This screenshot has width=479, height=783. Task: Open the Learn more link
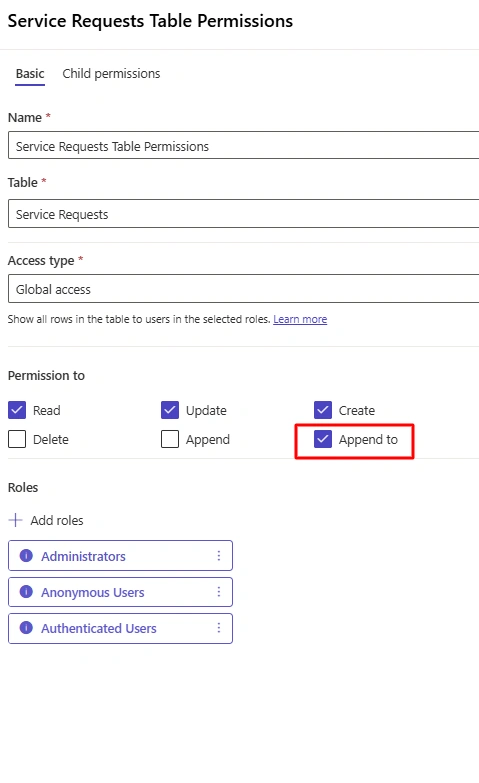300,319
